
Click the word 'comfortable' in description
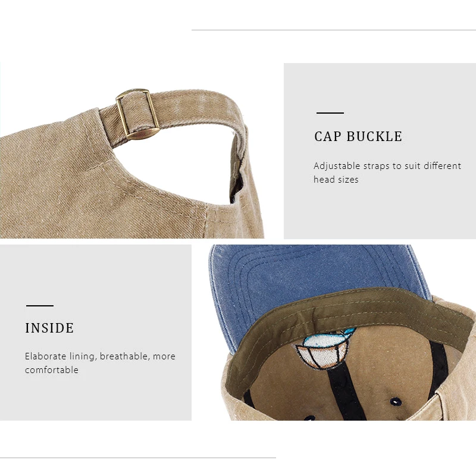click(52, 370)
